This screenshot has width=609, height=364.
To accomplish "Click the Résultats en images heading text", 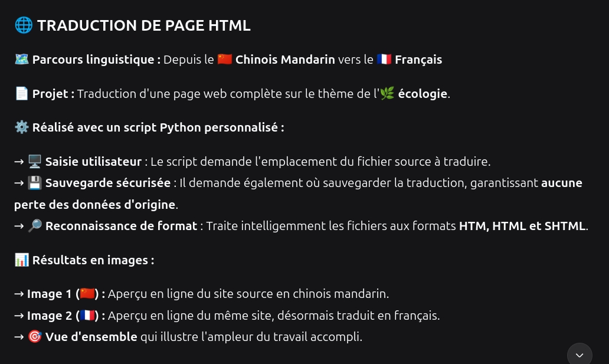I will (x=93, y=260).
